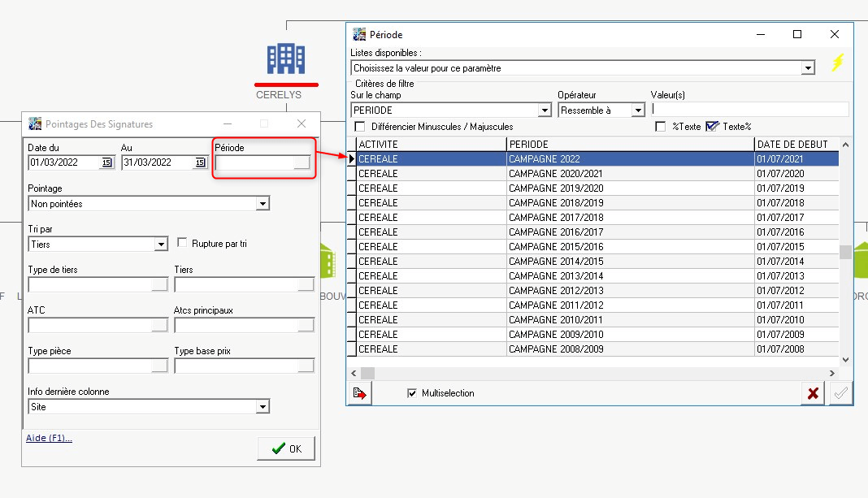Screen dimensions: 868x498
Task: Open the Opérateur dropdown
Action: (638, 110)
